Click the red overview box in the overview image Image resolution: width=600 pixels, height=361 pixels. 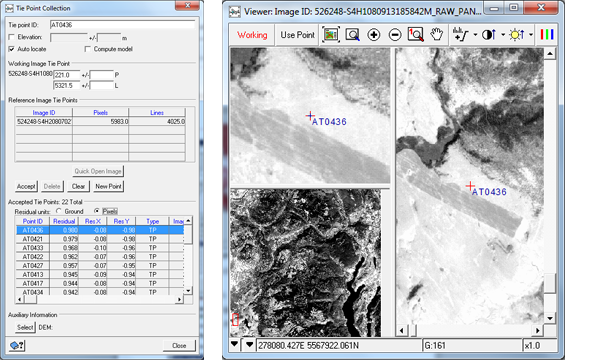235,320
